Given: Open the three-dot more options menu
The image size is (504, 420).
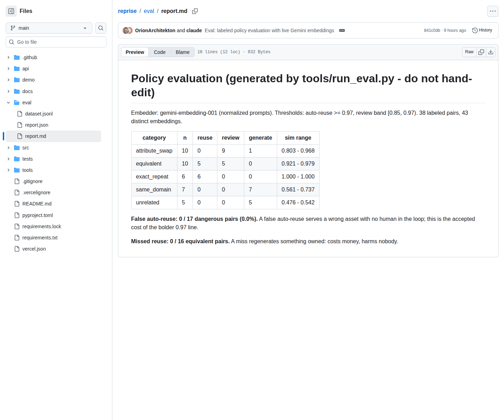Looking at the screenshot, I should point(493,11).
